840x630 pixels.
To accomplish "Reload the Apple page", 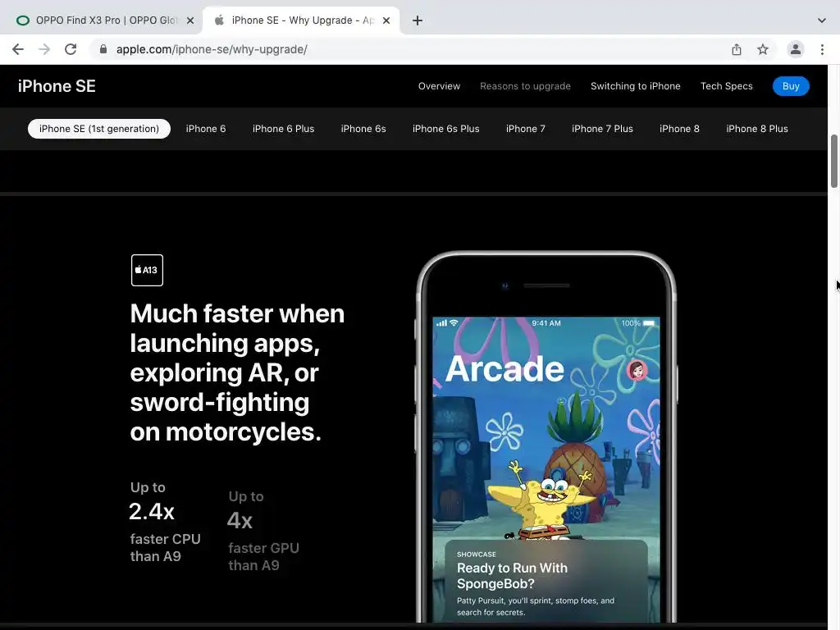I will (x=71, y=49).
